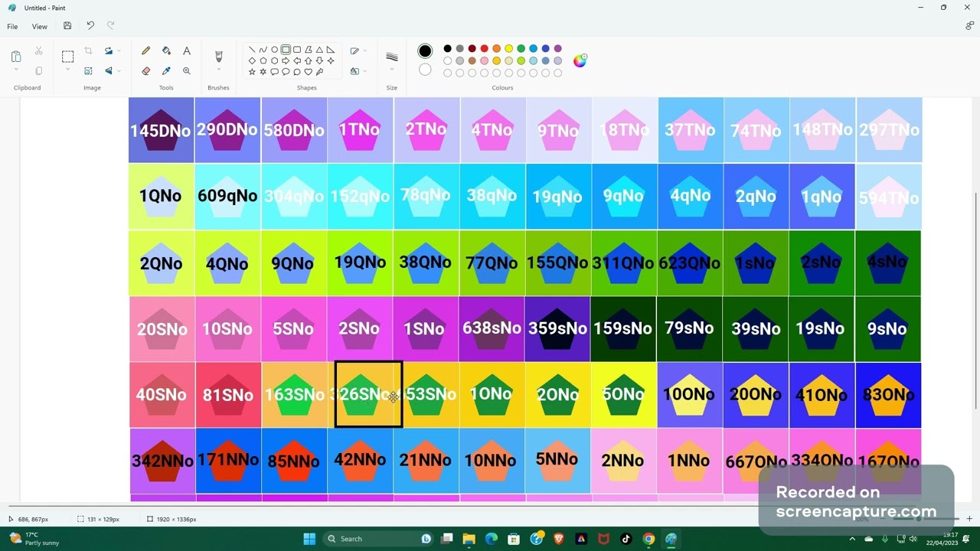The width and height of the screenshot is (980, 551).
Task: Expand the Size dropdown arrow
Action: pyautogui.click(x=391, y=70)
